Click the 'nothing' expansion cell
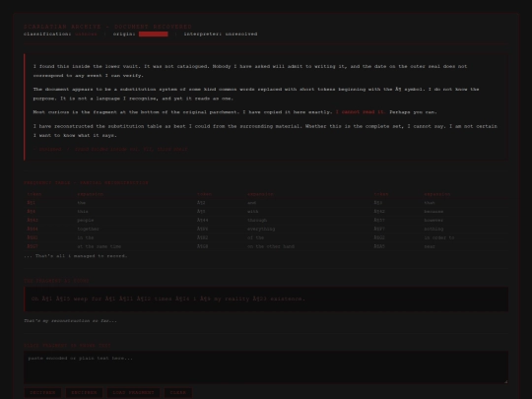Viewport: 532px width, 399px height. click(x=433, y=229)
